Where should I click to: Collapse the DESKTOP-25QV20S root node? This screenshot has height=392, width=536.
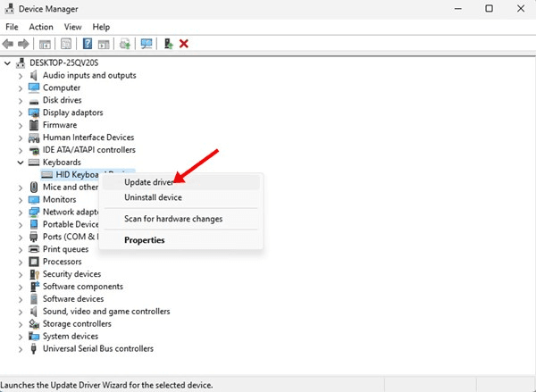pyautogui.click(x=7, y=63)
